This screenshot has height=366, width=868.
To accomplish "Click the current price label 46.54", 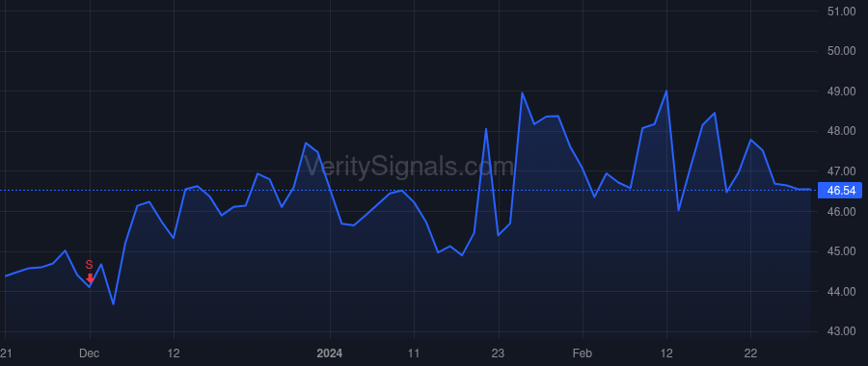I will 841,191.
